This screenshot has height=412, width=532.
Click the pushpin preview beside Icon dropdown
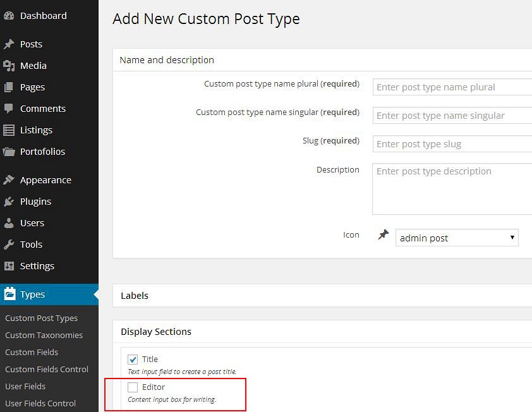point(384,234)
